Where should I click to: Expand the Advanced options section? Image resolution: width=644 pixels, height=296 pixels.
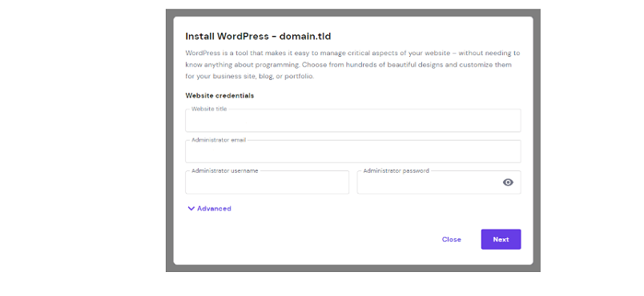tap(210, 208)
